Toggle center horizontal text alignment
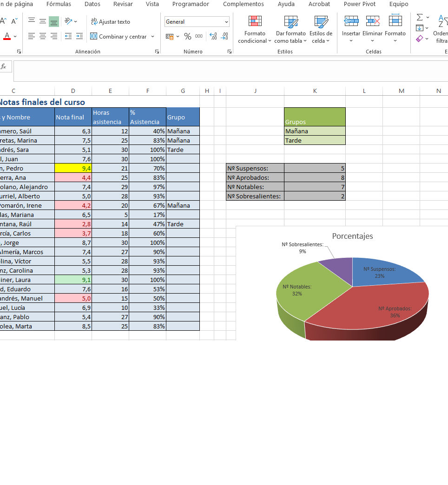 (x=43, y=36)
